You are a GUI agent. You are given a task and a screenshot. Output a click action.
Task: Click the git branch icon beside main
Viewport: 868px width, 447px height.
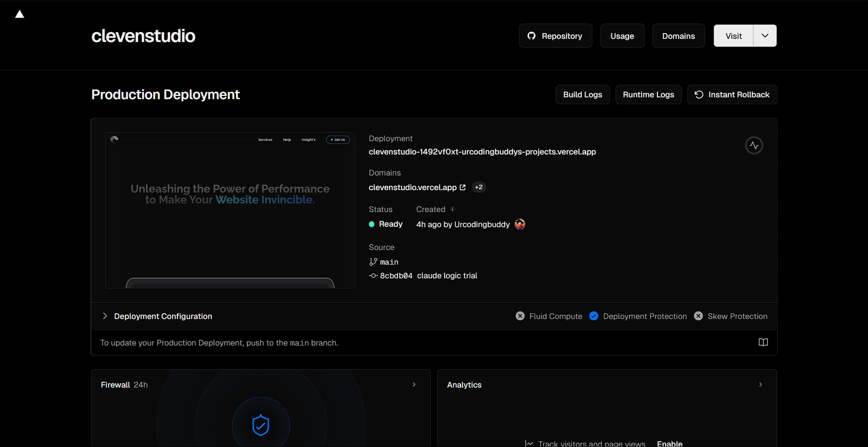[373, 262]
